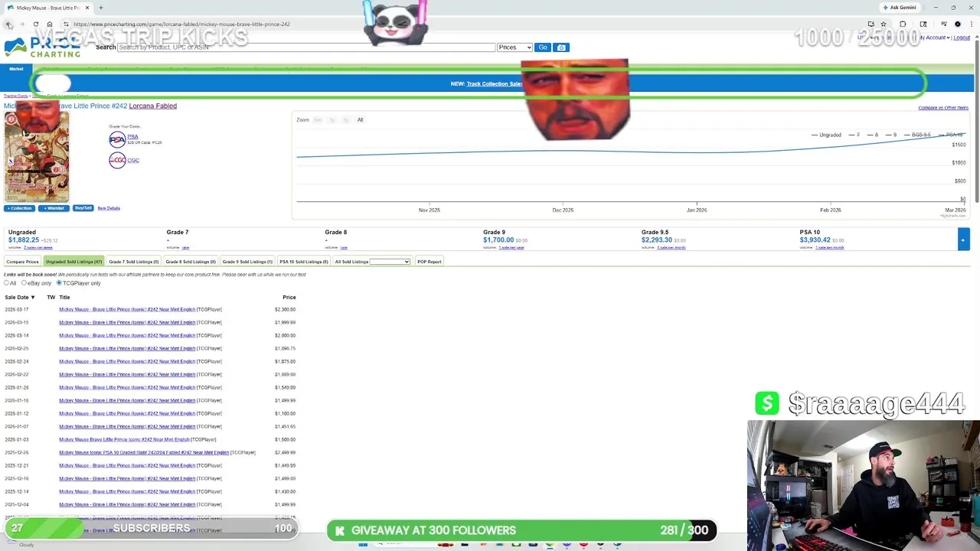Click the Go search button

tap(543, 47)
